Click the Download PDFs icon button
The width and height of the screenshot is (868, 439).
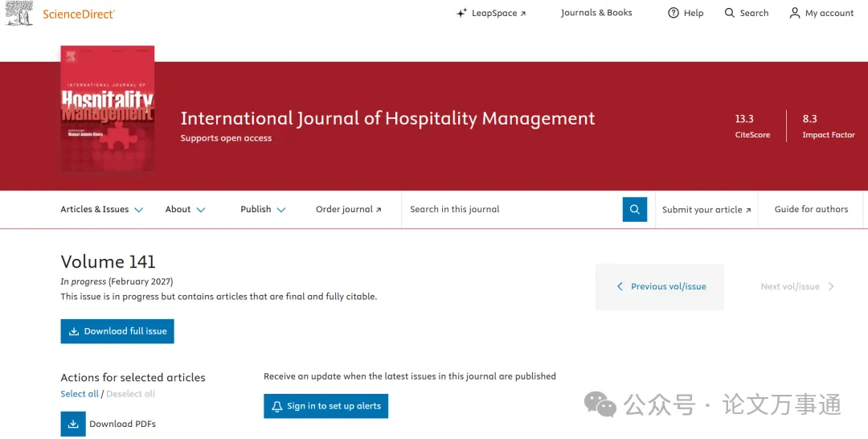73,424
